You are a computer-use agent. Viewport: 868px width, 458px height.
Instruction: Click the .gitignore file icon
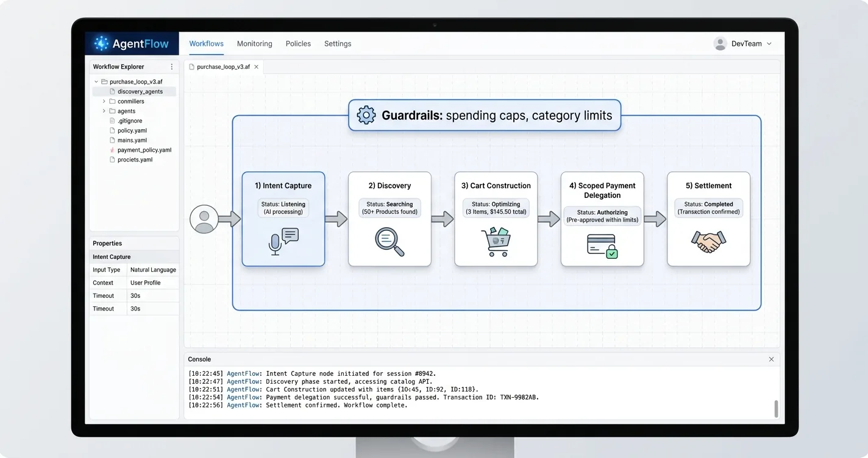112,121
